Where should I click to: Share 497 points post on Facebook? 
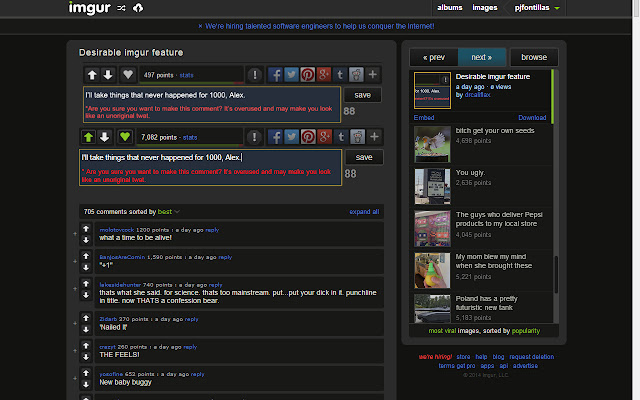276,75
